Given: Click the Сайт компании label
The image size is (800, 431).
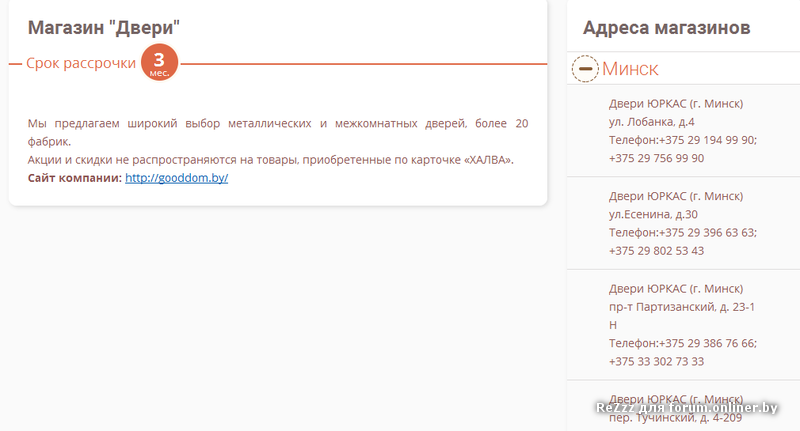Looking at the screenshot, I should click(x=75, y=178).
